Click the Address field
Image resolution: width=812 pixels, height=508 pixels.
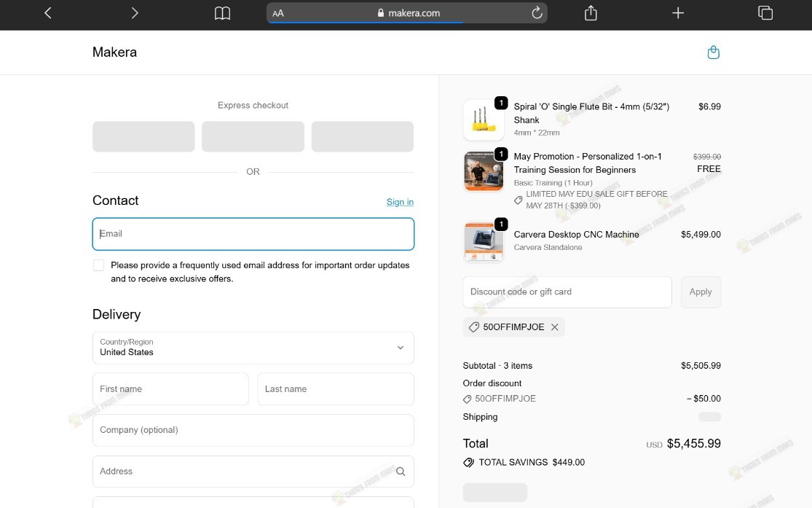(x=253, y=472)
